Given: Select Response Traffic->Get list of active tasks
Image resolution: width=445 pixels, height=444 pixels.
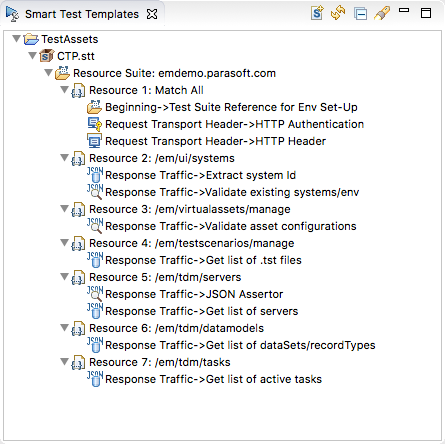Looking at the screenshot, I should tap(213, 379).
